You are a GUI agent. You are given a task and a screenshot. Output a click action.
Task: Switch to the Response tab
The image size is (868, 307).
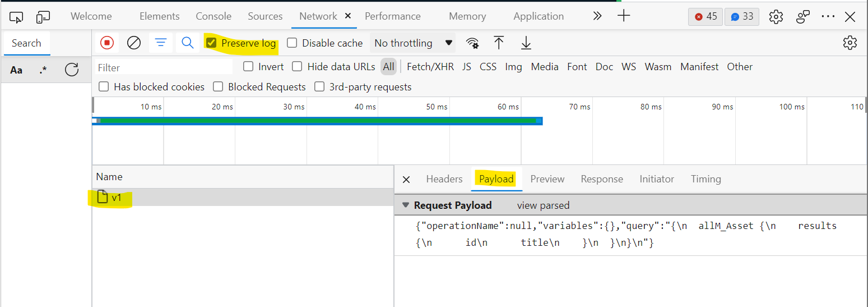tap(601, 179)
